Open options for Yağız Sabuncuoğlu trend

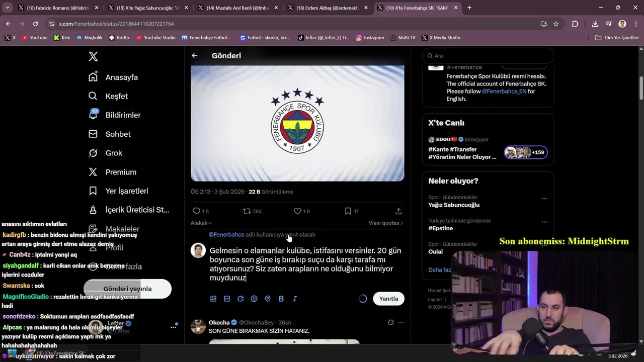point(544,199)
